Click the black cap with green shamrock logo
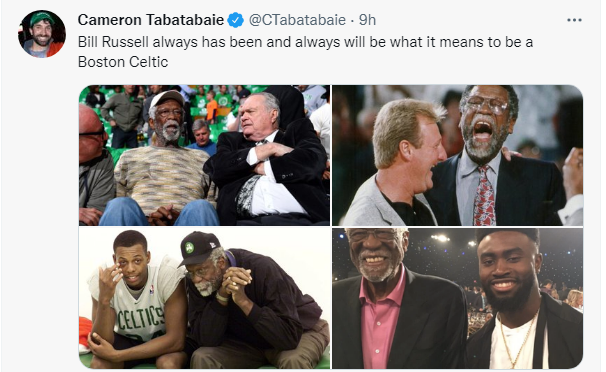606x372 pixels. pos(199,247)
